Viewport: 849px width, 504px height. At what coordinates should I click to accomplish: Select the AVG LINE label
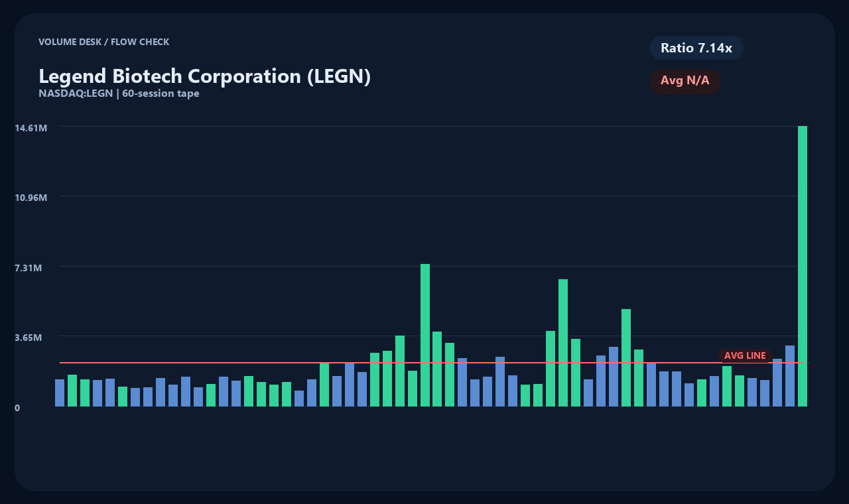pyautogui.click(x=745, y=355)
